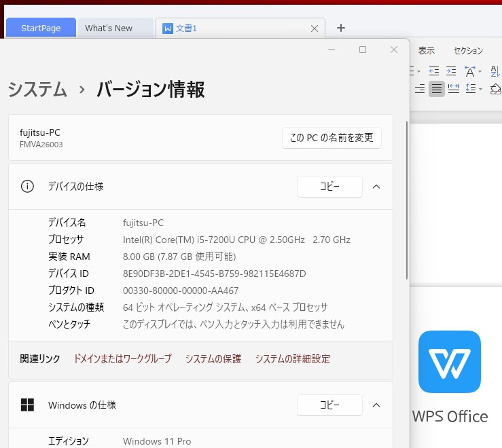Screen dimensions: 502x448
Task: Open character spacing dropdown arrow
Action: pyautogui.click(x=480, y=71)
